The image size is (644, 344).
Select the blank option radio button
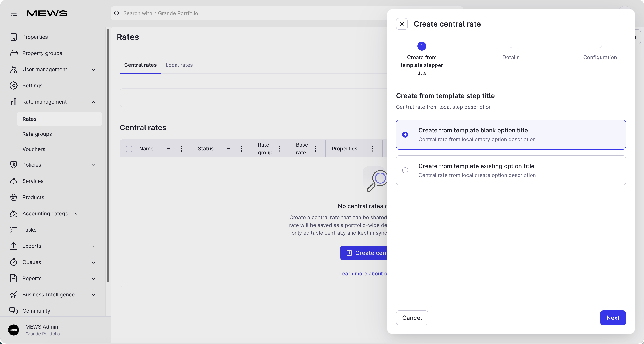tap(405, 135)
